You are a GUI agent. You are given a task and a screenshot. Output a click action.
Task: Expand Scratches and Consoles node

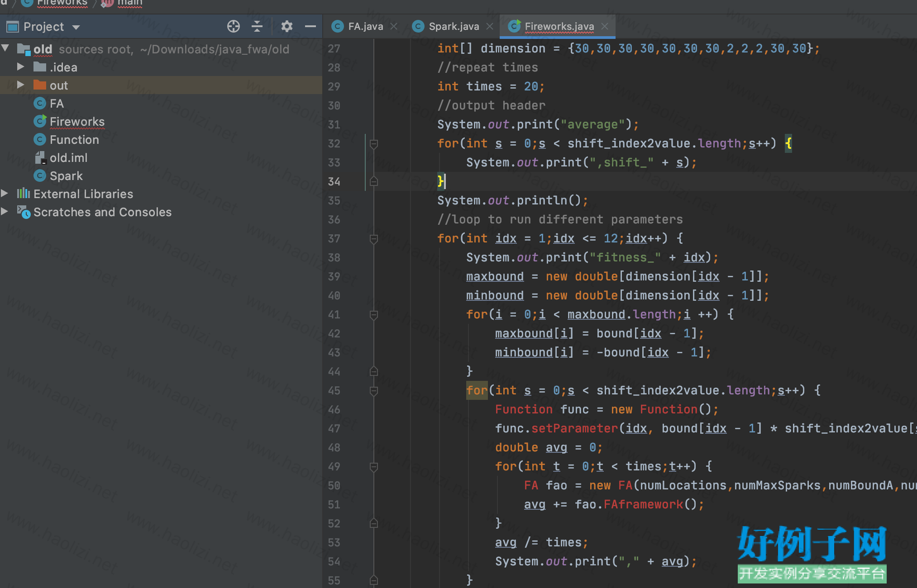[x=5, y=212]
